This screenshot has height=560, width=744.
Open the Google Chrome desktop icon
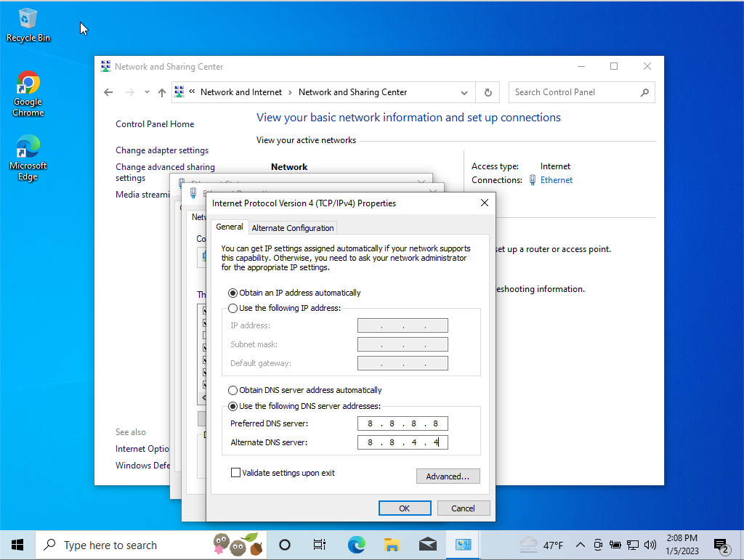coord(28,94)
